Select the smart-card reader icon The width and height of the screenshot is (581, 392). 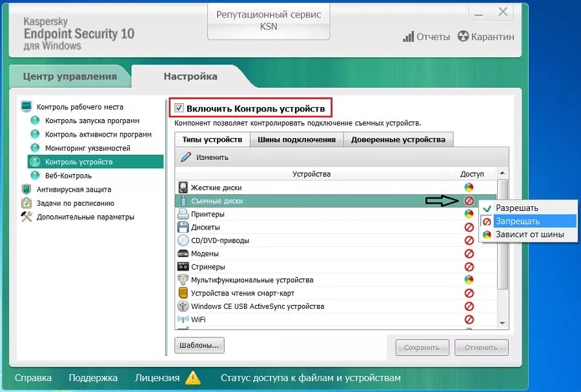coord(183,293)
